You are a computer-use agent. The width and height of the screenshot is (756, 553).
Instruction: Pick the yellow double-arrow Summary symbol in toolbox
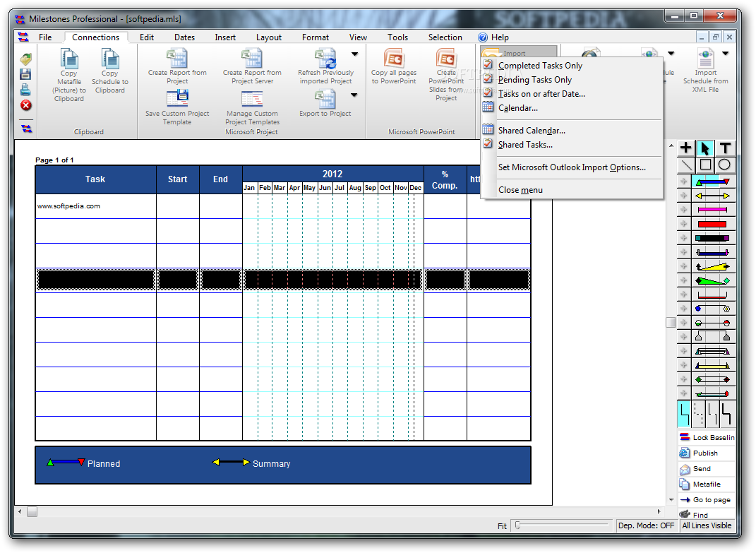pos(713,196)
